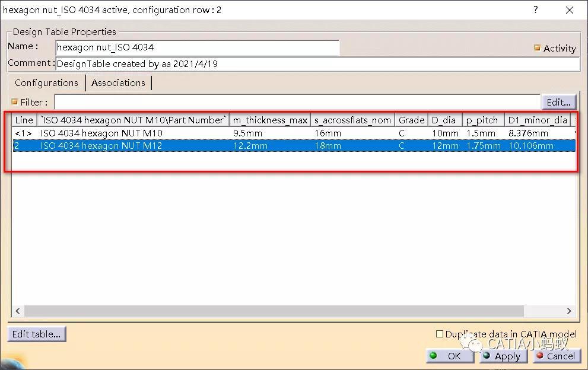Click the help question mark button
Viewport: 588px width, 370px height.
click(536, 9)
